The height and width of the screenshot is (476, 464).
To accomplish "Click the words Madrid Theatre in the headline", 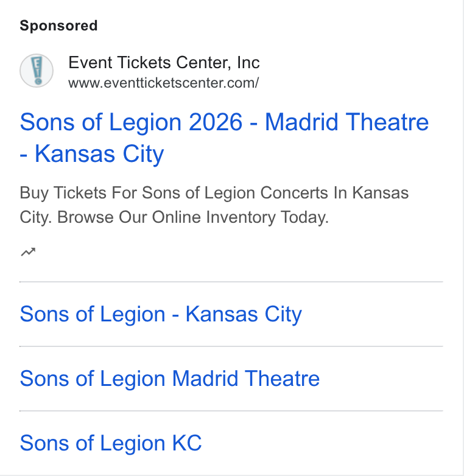I will tap(347, 122).
